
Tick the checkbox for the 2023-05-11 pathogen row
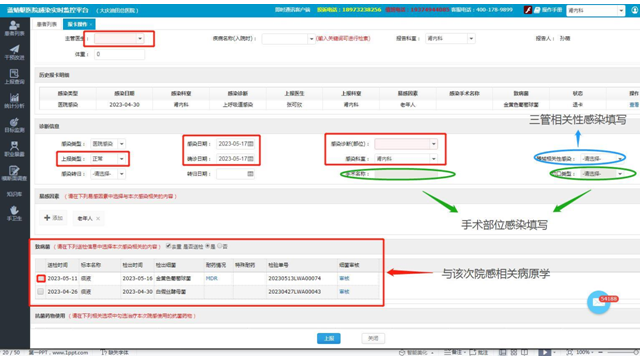pos(41,278)
